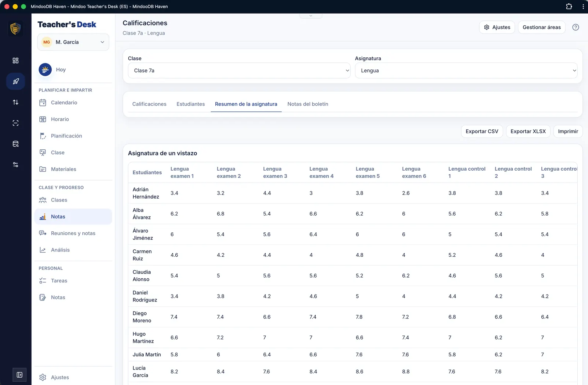
Task: Open the rocket icon in left rail
Action: pos(15,81)
